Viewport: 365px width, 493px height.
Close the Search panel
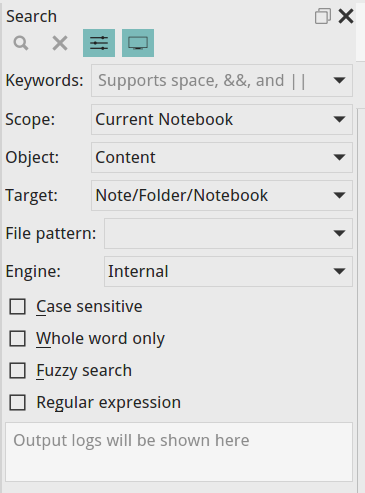[x=346, y=16]
